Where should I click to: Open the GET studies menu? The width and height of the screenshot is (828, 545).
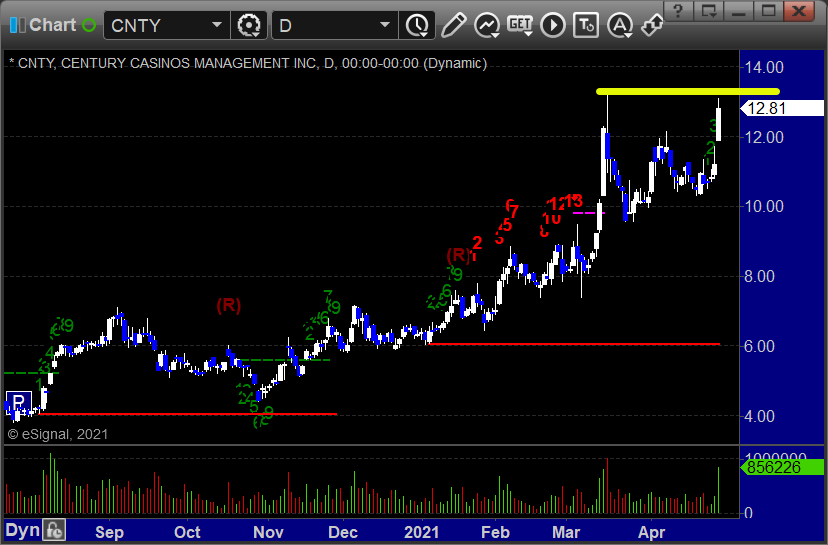pyautogui.click(x=520, y=25)
